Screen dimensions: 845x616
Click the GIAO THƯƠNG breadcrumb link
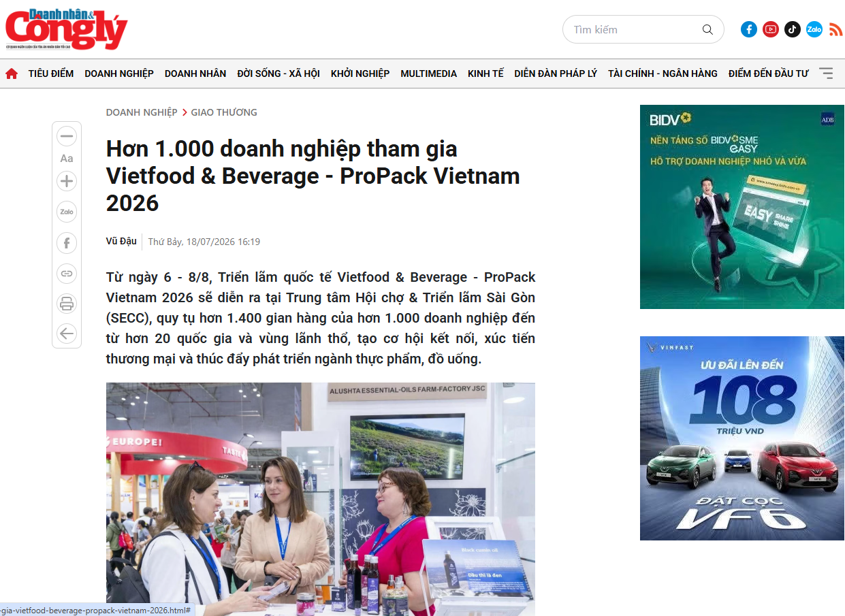tap(224, 112)
